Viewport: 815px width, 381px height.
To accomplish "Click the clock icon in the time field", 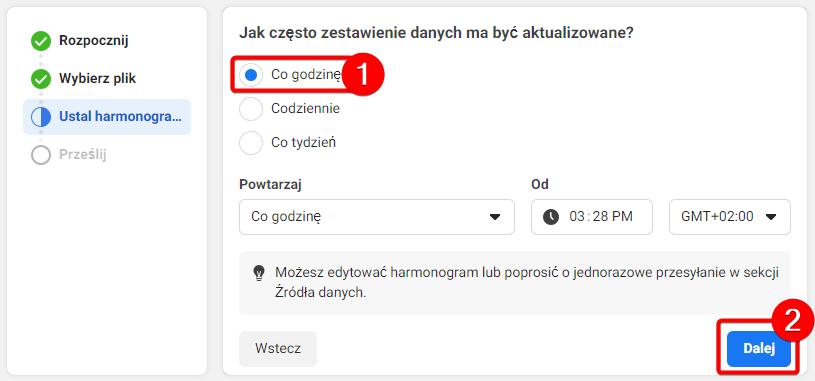I will click(x=551, y=217).
